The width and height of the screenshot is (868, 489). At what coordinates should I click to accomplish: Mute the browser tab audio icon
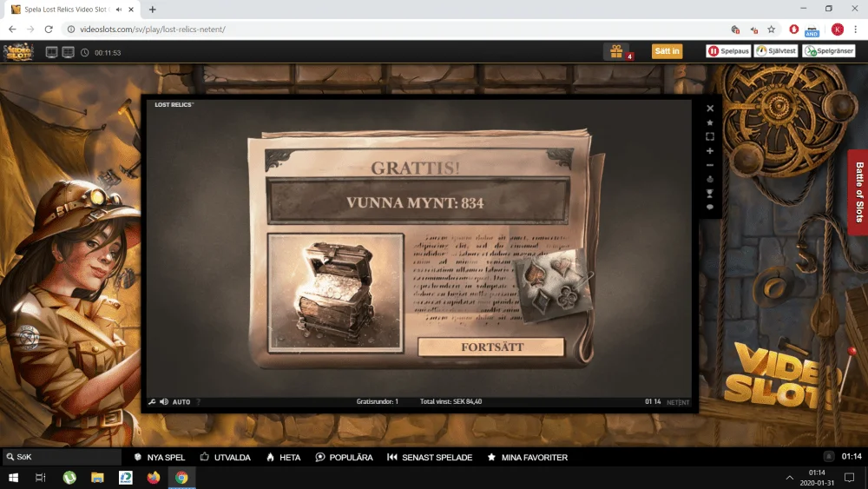[x=118, y=10]
